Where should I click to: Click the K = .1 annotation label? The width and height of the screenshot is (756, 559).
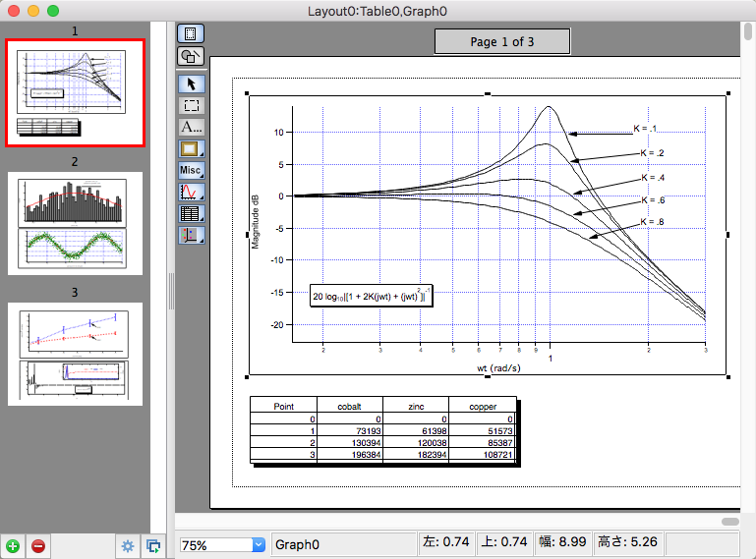[x=645, y=129]
